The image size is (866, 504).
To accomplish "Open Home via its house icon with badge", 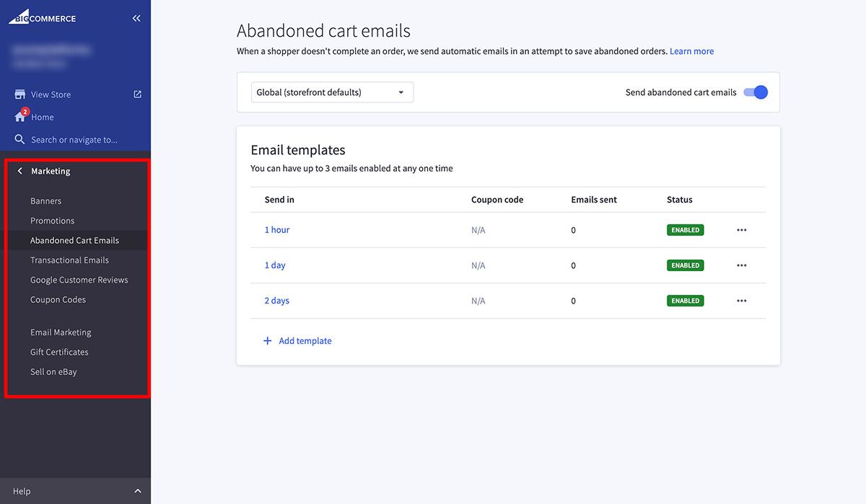I will (x=18, y=116).
